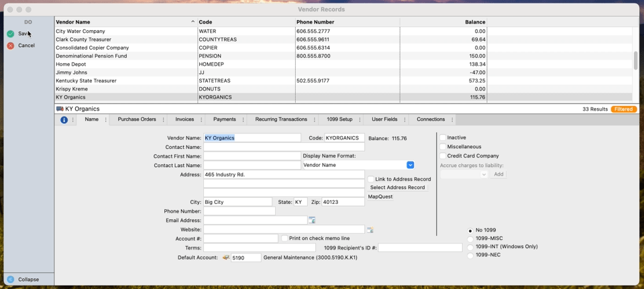Image resolution: width=644 pixels, height=289 pixels.
Task: Open the 1099 Setup tab
Action: [339, 119]
